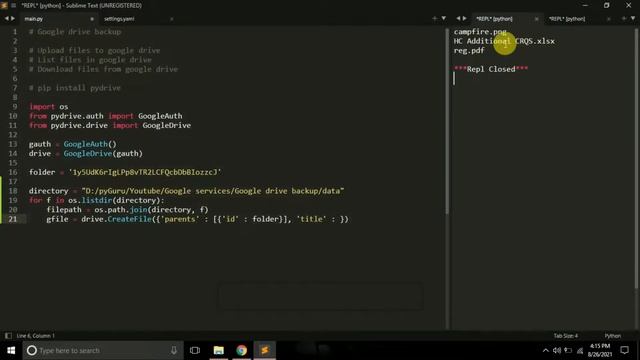The height and width of the screenshot is (360, 640).
Task: Open the volume control in tray
Action: [x=557, y=350]
